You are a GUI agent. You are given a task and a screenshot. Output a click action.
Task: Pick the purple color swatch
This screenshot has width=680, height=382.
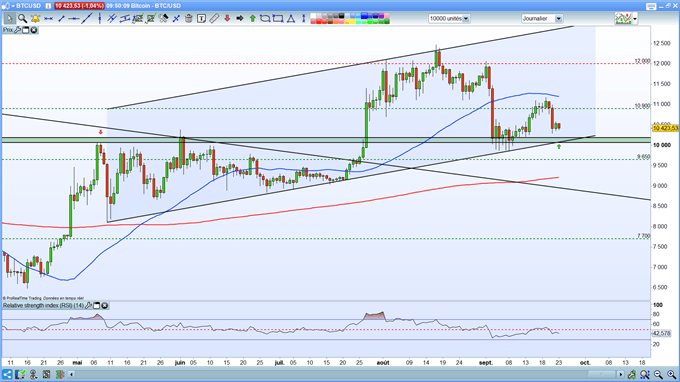click(x=381, y=16)
